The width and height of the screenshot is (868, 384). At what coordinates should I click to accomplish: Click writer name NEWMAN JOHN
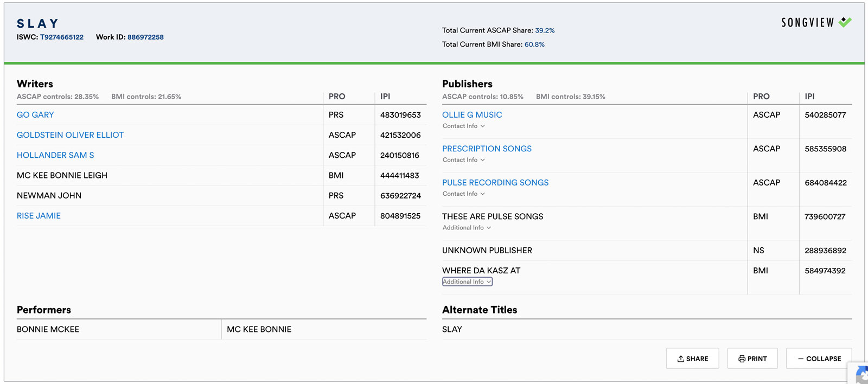49,196
